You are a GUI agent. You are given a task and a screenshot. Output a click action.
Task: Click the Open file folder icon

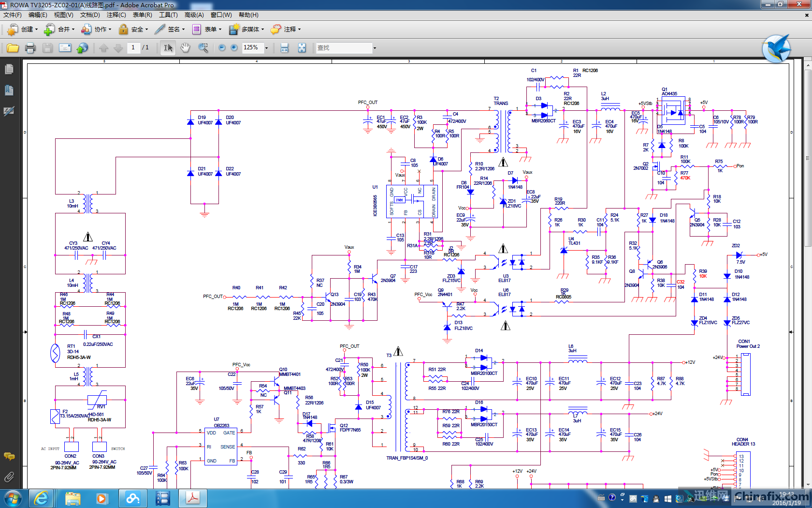(x=13, y=48)
